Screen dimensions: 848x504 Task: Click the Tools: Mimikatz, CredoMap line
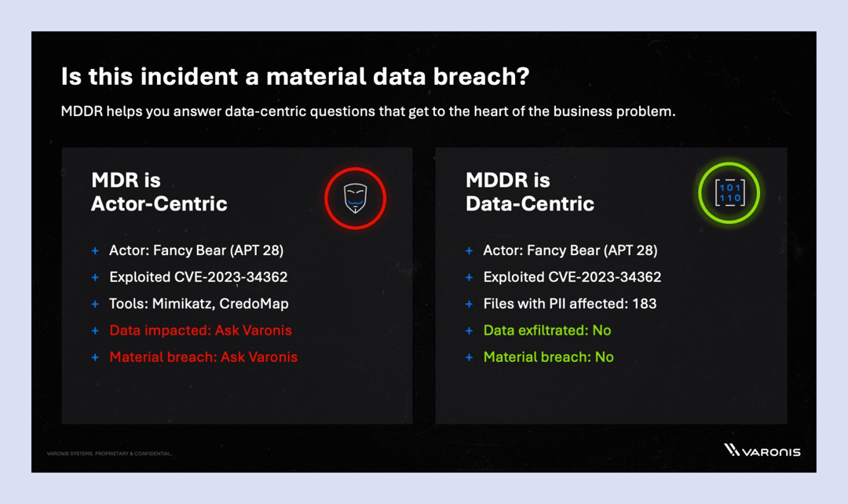199,304
